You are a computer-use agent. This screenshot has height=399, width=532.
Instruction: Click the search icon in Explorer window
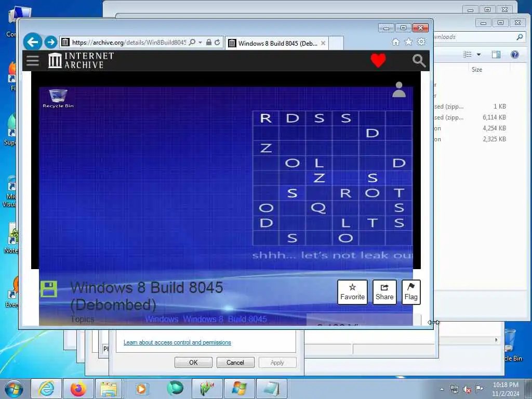pos(520,37)
